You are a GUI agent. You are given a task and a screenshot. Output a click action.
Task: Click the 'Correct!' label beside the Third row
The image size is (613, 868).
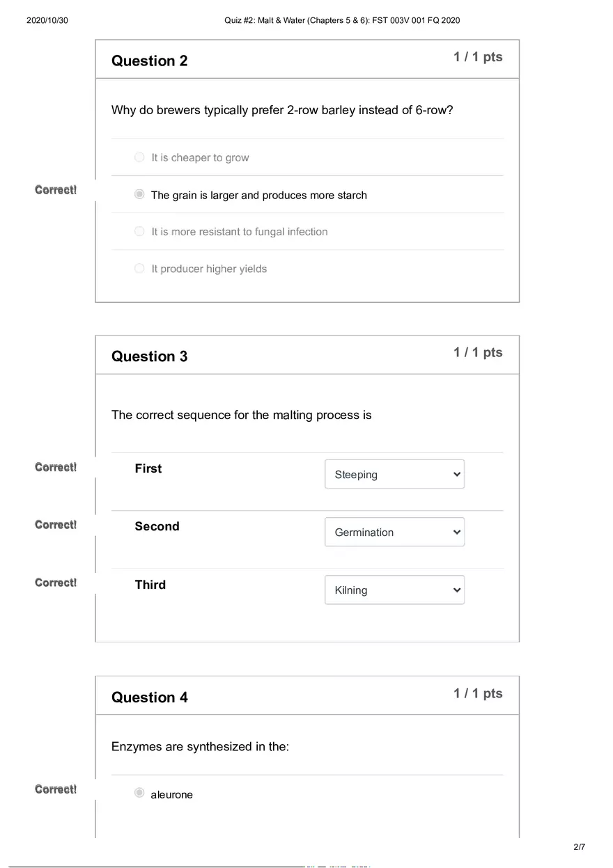56,583
